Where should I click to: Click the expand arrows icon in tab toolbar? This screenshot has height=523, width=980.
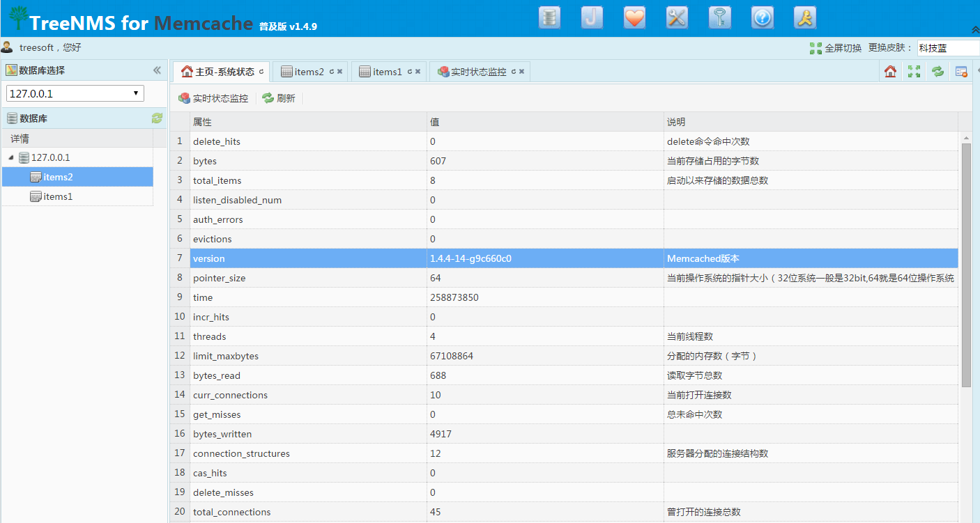point(914,71)
